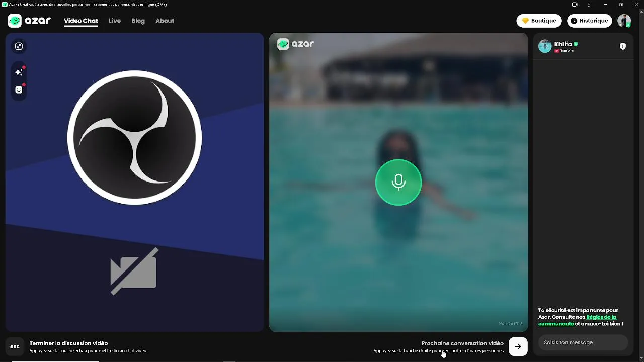Open the sparkle effects icon
Screen dimensions: 644x362
(19, 72)
